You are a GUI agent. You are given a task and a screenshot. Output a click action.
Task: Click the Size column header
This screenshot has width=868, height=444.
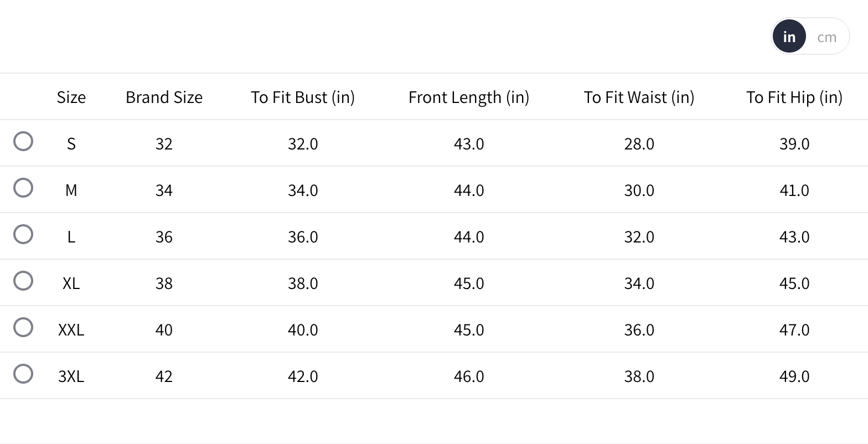point(71,97)
